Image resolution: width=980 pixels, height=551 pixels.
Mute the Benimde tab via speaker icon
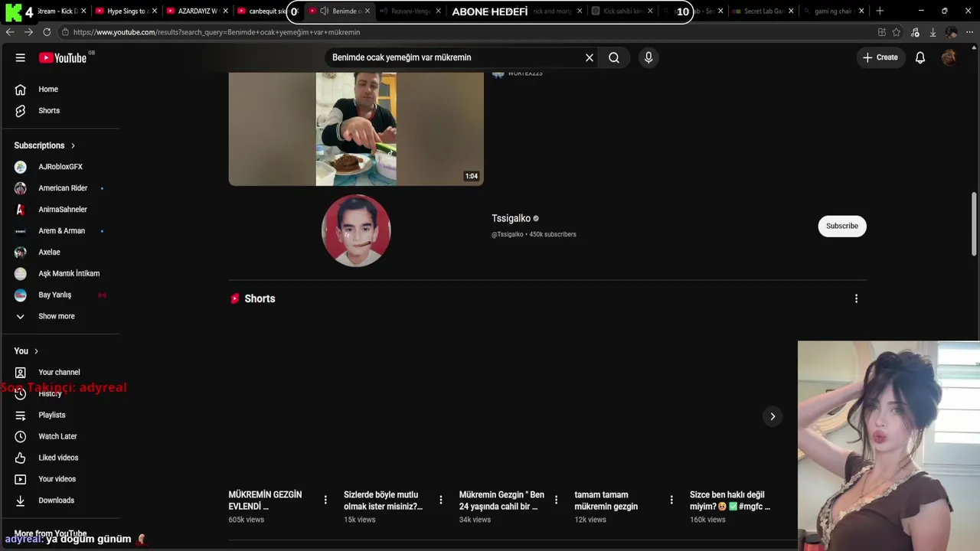click(x=324, y=11)
